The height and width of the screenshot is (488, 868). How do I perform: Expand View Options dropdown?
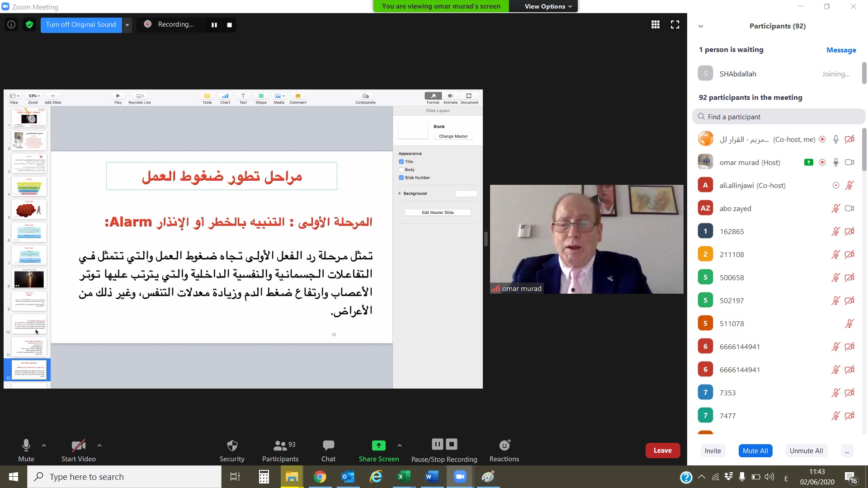pos(548,6)
